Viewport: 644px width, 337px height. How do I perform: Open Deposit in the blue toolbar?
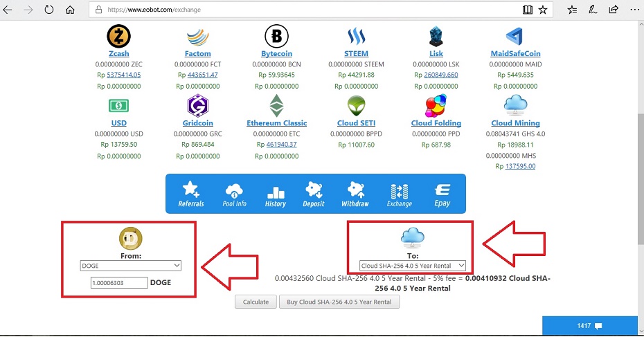coord(314,194)
